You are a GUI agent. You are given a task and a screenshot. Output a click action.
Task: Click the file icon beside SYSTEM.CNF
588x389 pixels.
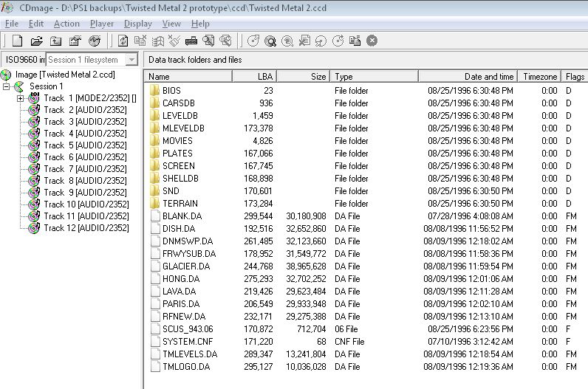155,342
